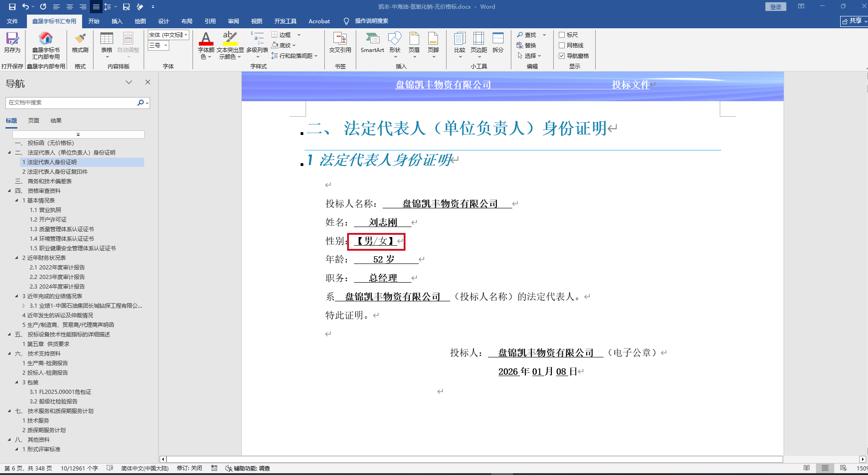Open 鑫晟宇标书汇内部专用 house icon tool
Screen dimensions: 868x475
46,46
